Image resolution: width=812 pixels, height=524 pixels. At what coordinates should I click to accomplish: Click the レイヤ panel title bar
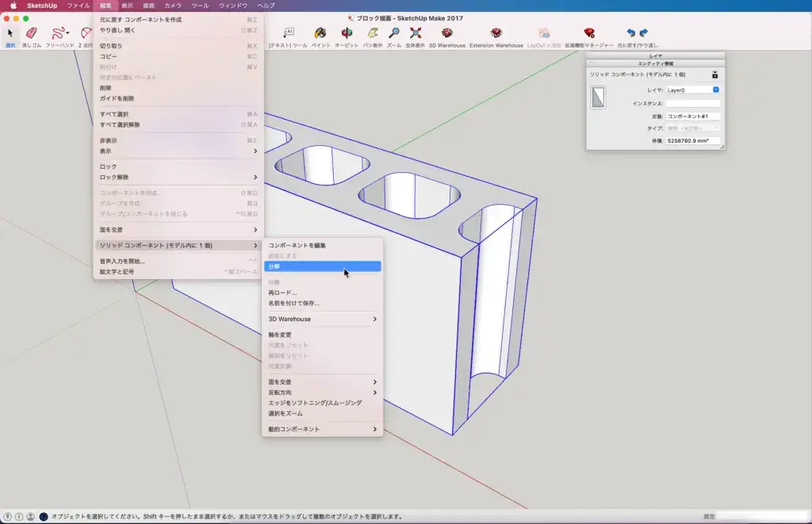coord(655,55)
